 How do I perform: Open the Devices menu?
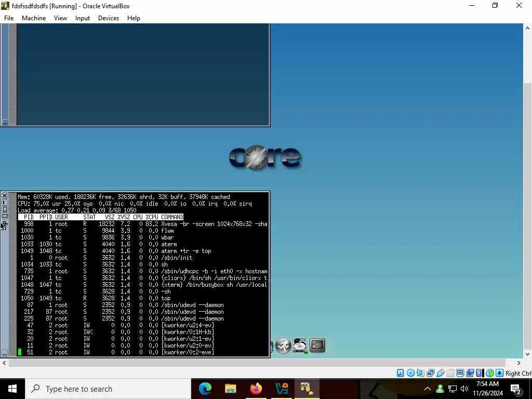pyautogui.click(x=108, y=18)
